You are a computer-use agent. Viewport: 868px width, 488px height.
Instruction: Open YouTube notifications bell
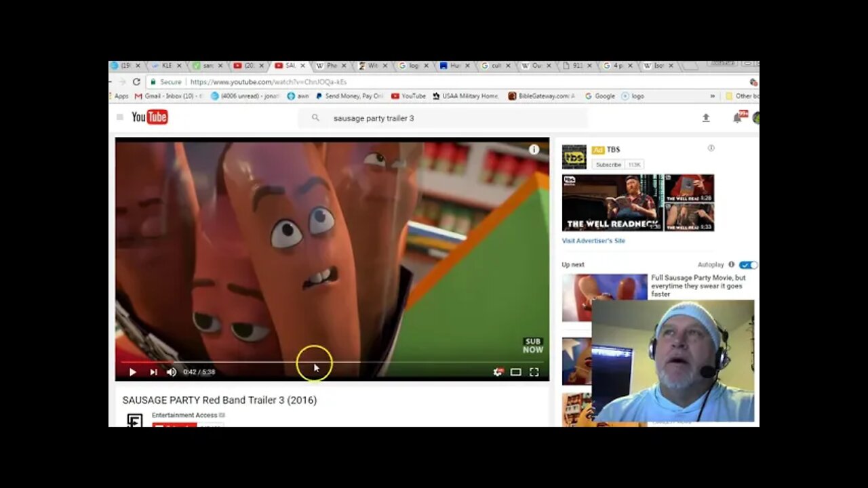(x=737, y=118)
